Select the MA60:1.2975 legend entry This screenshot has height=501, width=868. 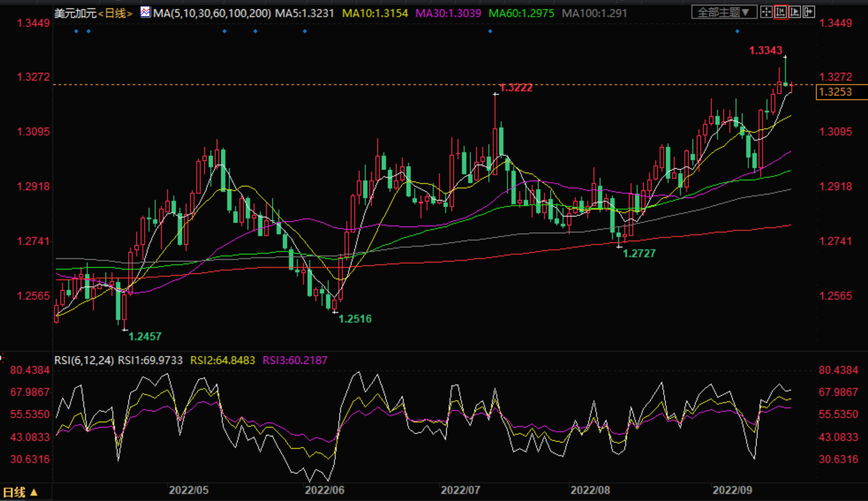[x=521, y=13]
